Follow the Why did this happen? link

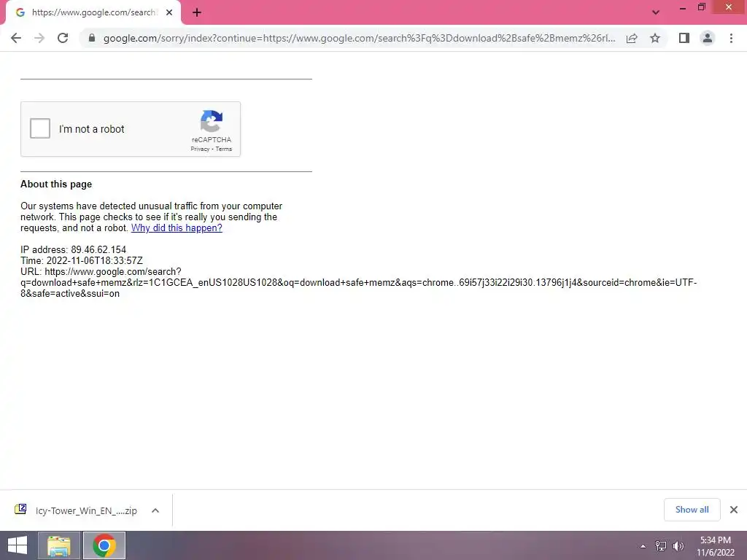tap(177, 227)
